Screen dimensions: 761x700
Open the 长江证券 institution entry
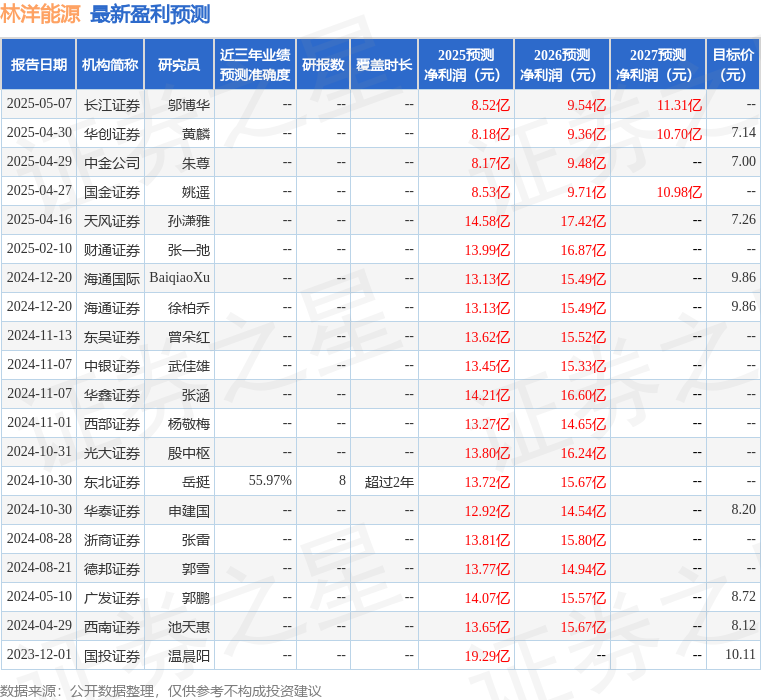click(112, 104)
